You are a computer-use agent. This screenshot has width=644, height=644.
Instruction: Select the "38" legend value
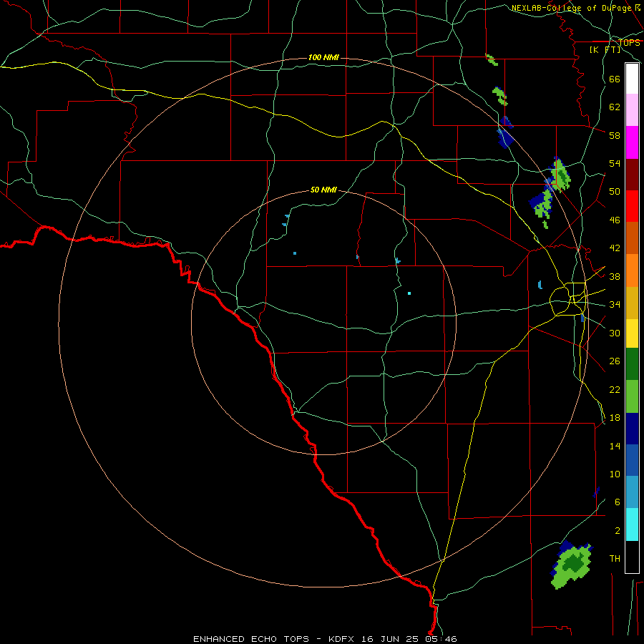[x=615, y=277]
